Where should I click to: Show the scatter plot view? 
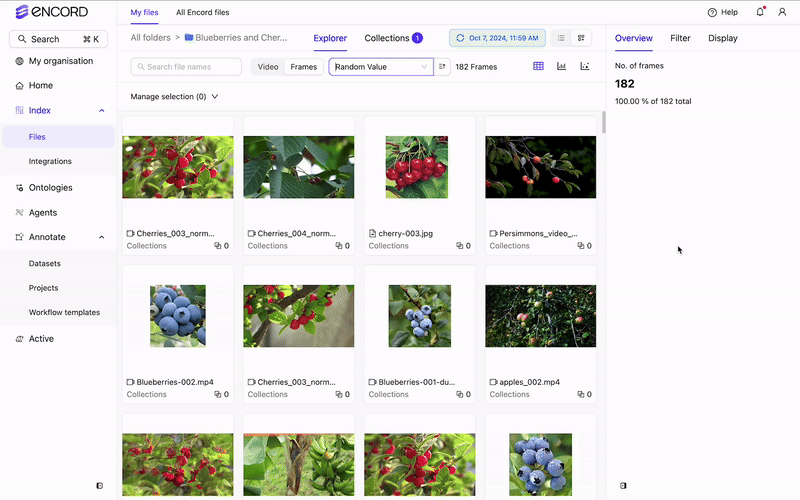coord(585,66)
